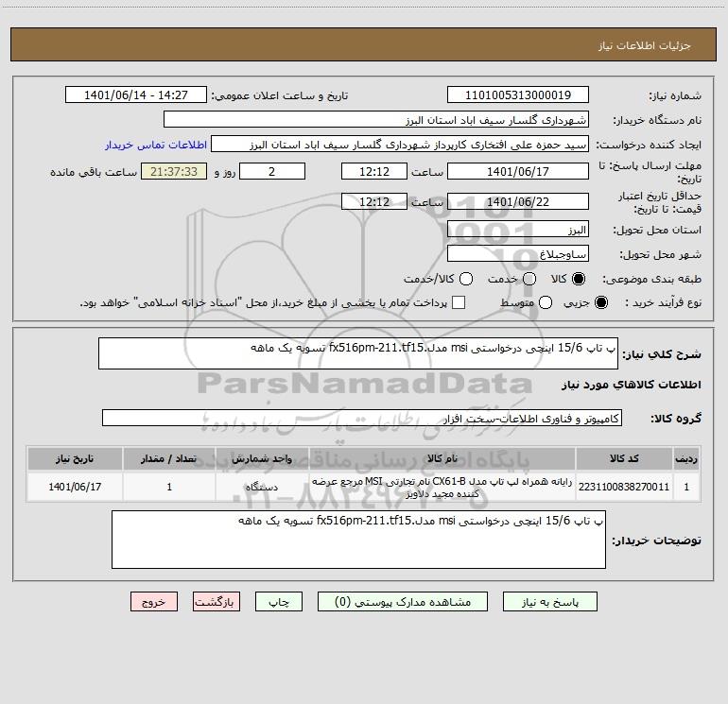Click the public announcement date field
Viewport: 728px width, 704px height.
click(136, 95)
